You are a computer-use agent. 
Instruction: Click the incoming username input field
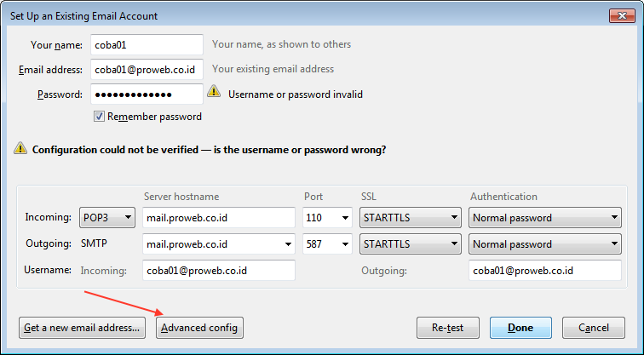[218, 271]
